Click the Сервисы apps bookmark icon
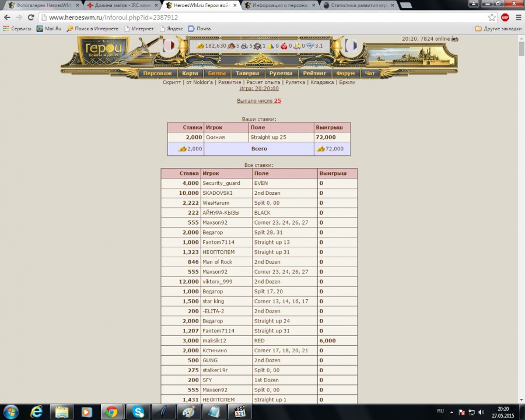Screen dimensions: 525x420 (x=6, y=29)
